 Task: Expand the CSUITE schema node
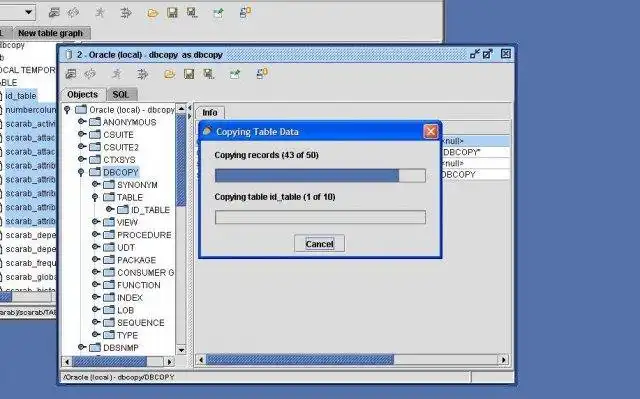click(x=81, y=134)
